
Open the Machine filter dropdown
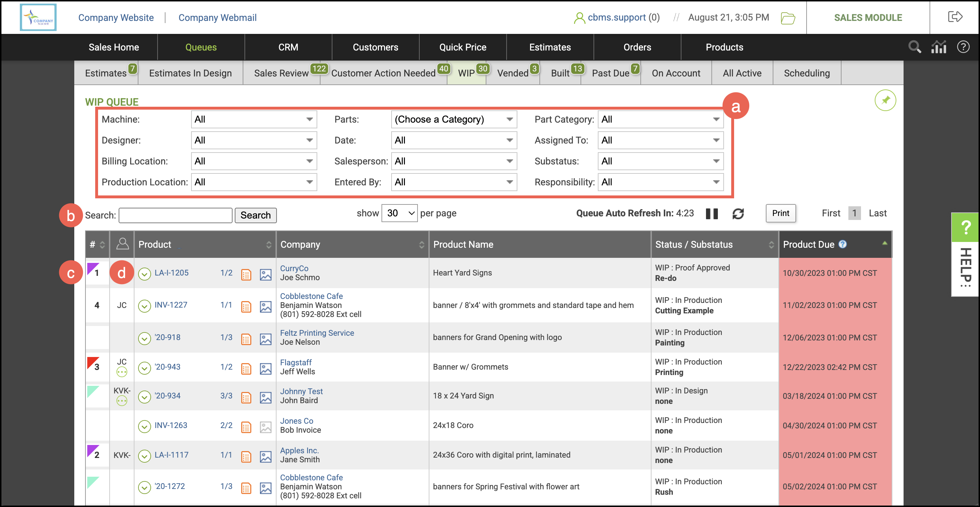point(254,119)
